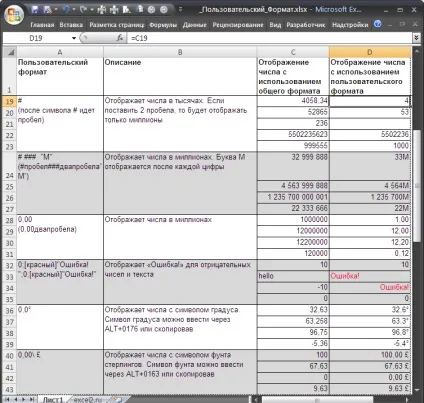Click the vertical scrollbar down arrow

[x=416, y=389]
